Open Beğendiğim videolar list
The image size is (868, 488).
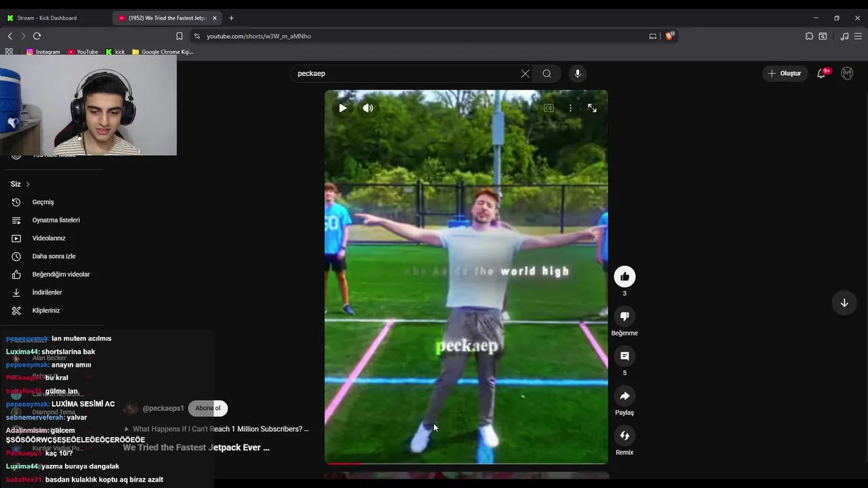tap(60, 274)
